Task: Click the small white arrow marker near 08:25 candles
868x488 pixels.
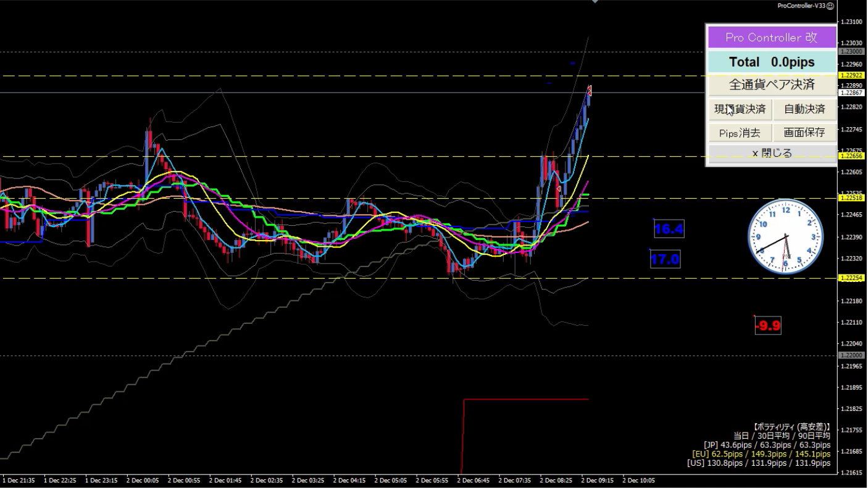Action: 558,189
